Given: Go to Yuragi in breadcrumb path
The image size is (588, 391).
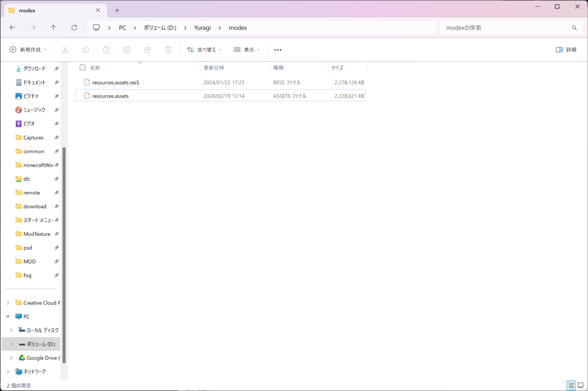Looking at the screenshot, I should 203,28.
